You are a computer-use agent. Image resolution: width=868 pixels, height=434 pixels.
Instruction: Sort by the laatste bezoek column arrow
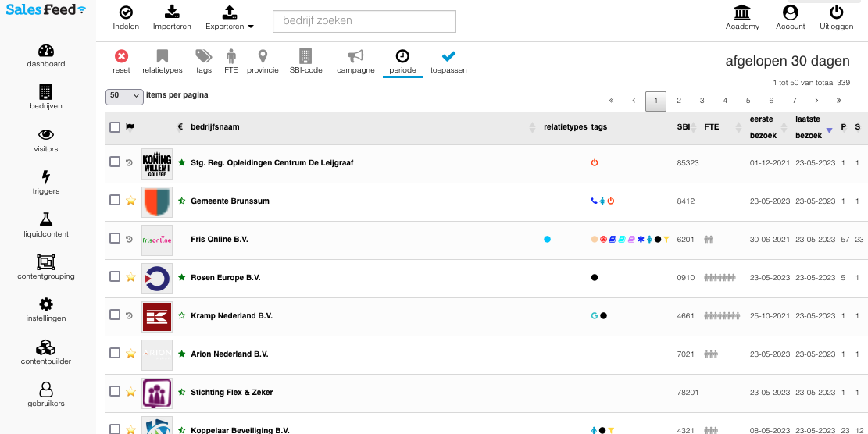point(829,131)
